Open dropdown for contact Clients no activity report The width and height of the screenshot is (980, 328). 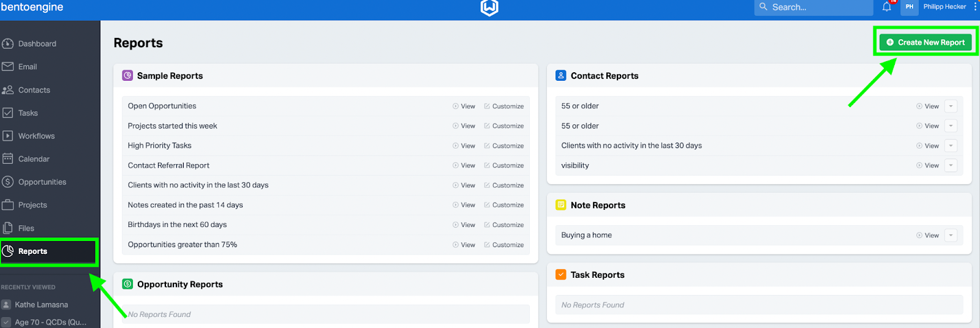[x=951, y=146]
